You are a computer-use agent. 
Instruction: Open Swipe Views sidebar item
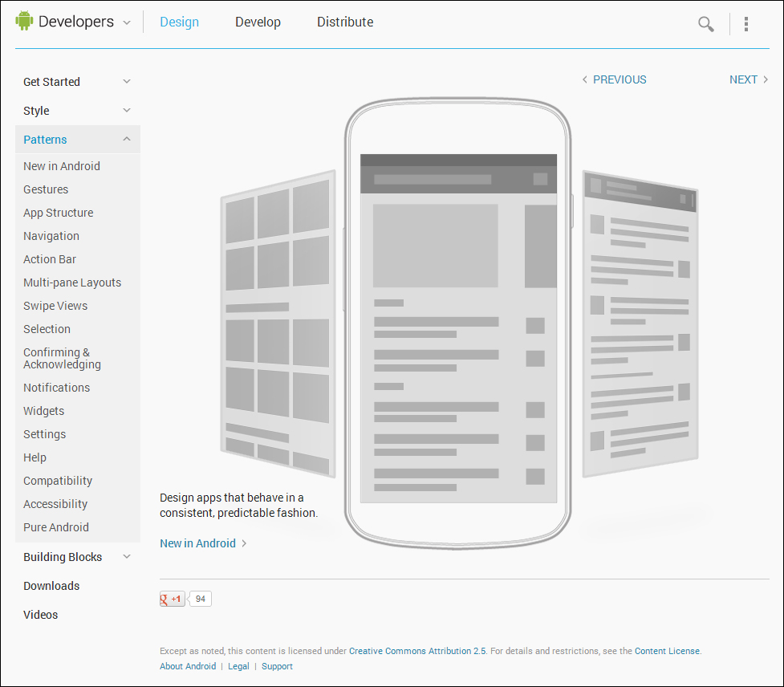(x=55, y=306)
